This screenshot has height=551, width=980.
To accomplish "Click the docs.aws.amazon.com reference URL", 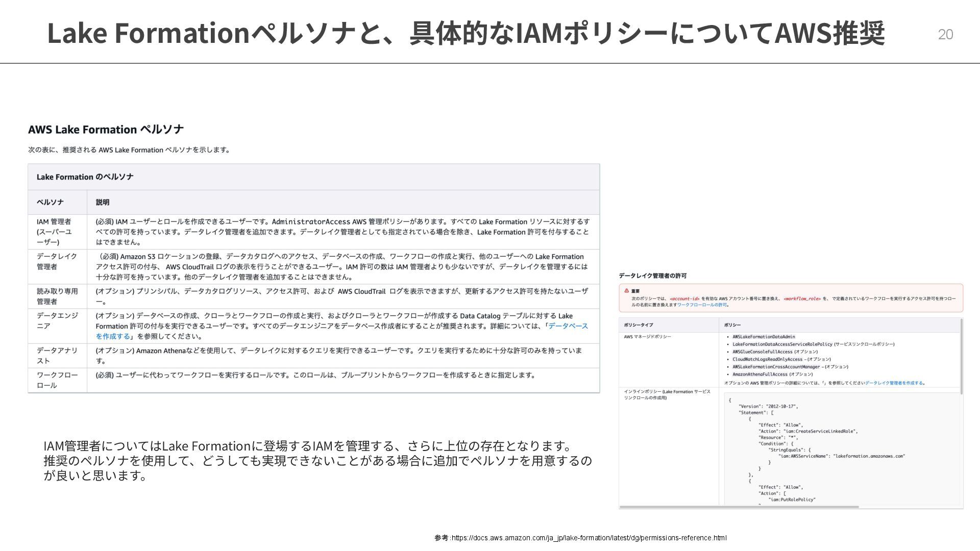I will pyautogui.click(x=589, y=538).
